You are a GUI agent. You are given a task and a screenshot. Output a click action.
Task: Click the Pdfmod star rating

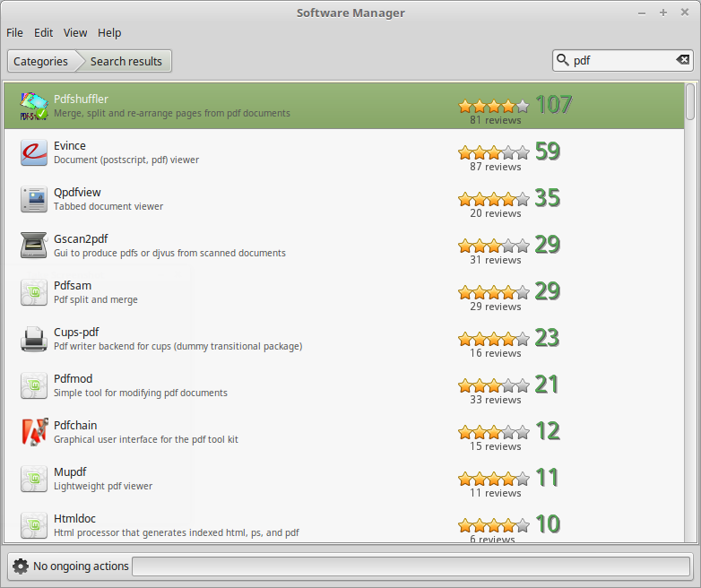(493, 385)
